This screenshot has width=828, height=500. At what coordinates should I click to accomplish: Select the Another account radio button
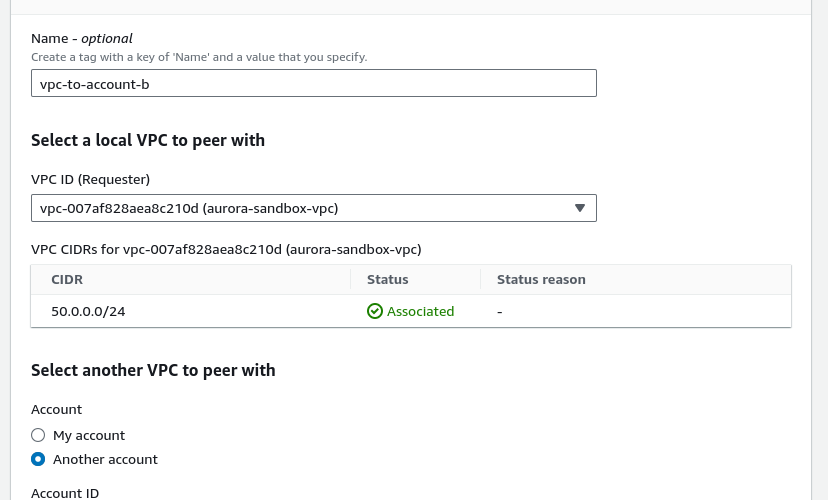(38, 459)
